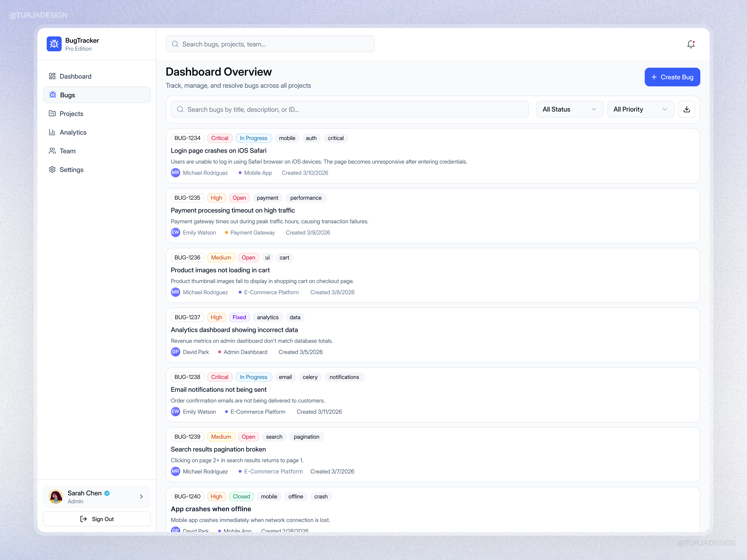Click the Projects folder icon
This screenshot has width=747, height=560.
pos(52,113)
